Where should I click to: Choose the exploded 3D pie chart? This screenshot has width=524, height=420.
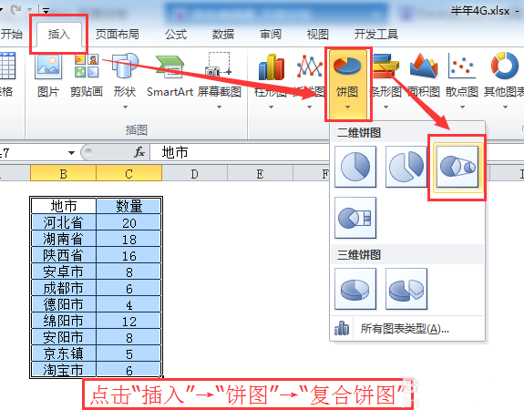tap(406, 289)
